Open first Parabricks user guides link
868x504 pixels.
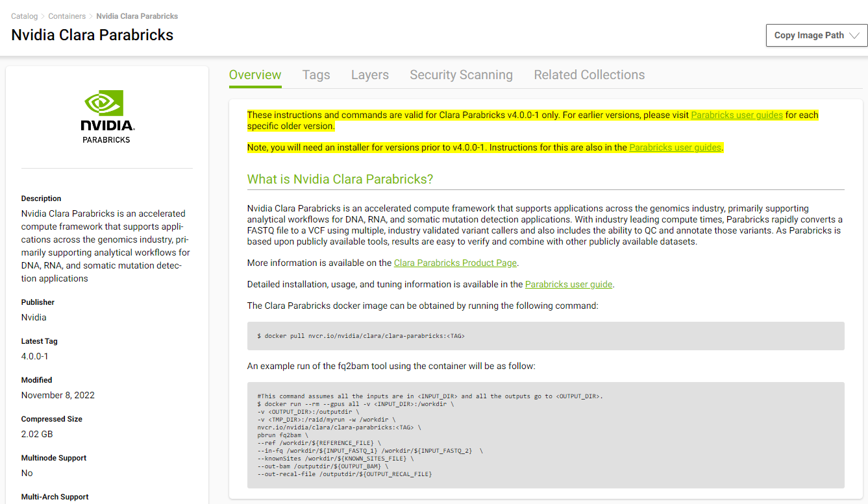click(x=736, y=115)
